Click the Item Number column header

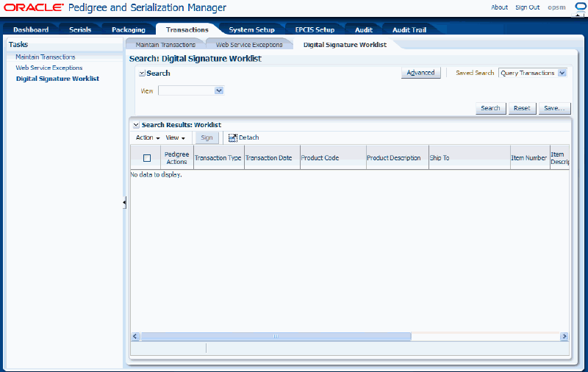[528, 158]
